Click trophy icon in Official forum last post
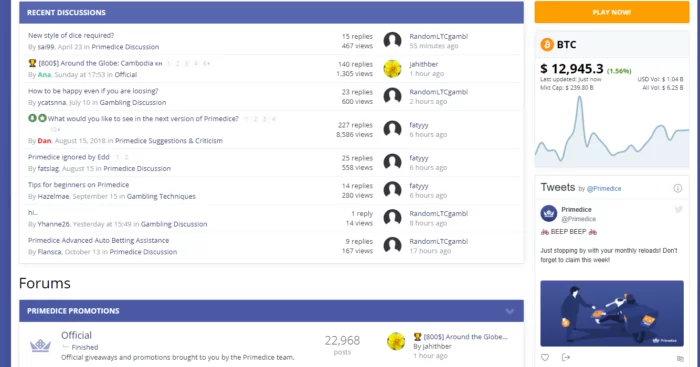This screenshot has width=700, height=367. click(417, 337)
